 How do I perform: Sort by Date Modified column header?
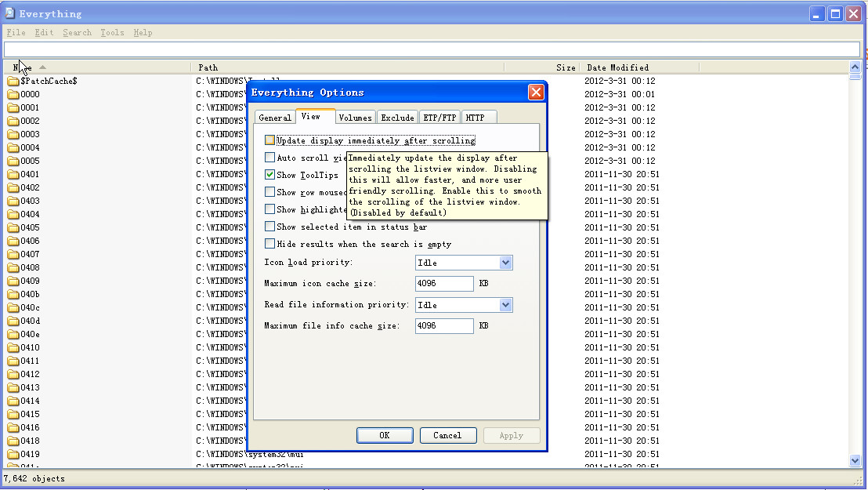[x=639, y=67]
